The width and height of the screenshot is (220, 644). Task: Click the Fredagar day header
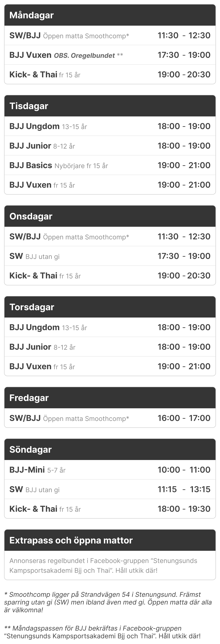tap(110, 398)
